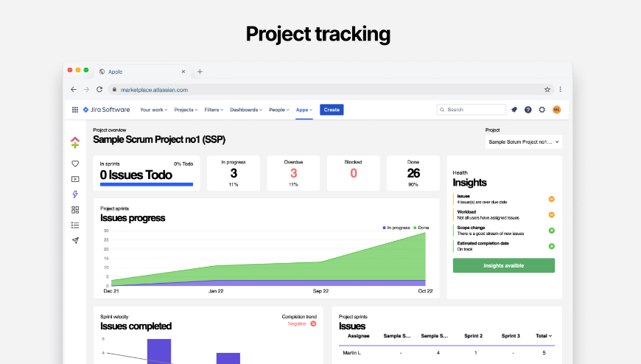Click the 'Oct 22' axis label
This screenshot has height=364, width=641.
[x=425, y=291]
